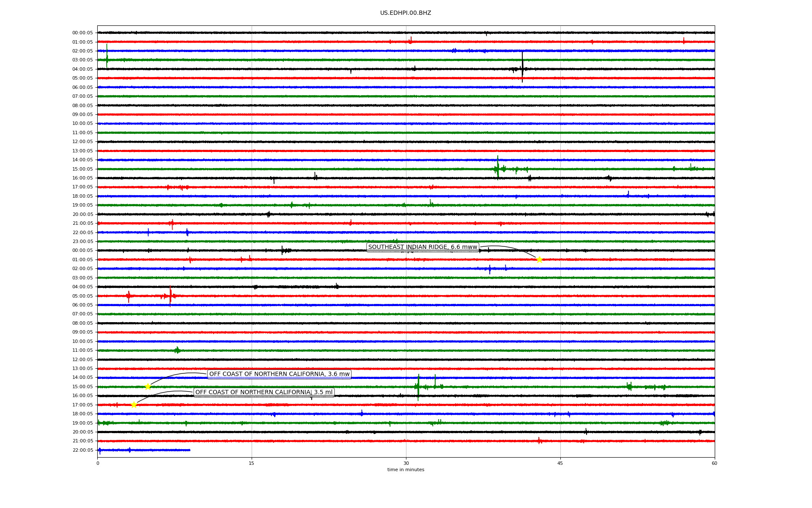Click the plot title US.EDHPI.00.BHZ

tap(406, 13)
